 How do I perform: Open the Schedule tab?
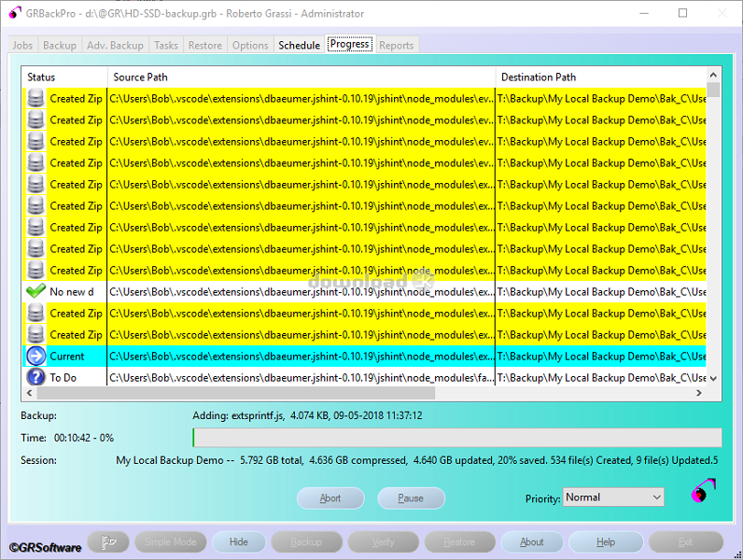coord(299,45)
